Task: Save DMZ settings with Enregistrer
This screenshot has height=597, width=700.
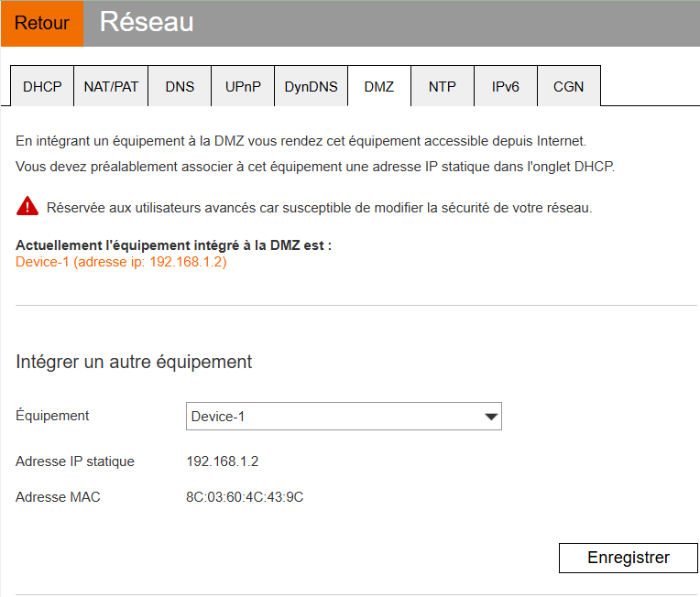Action: tap(628, 558)
